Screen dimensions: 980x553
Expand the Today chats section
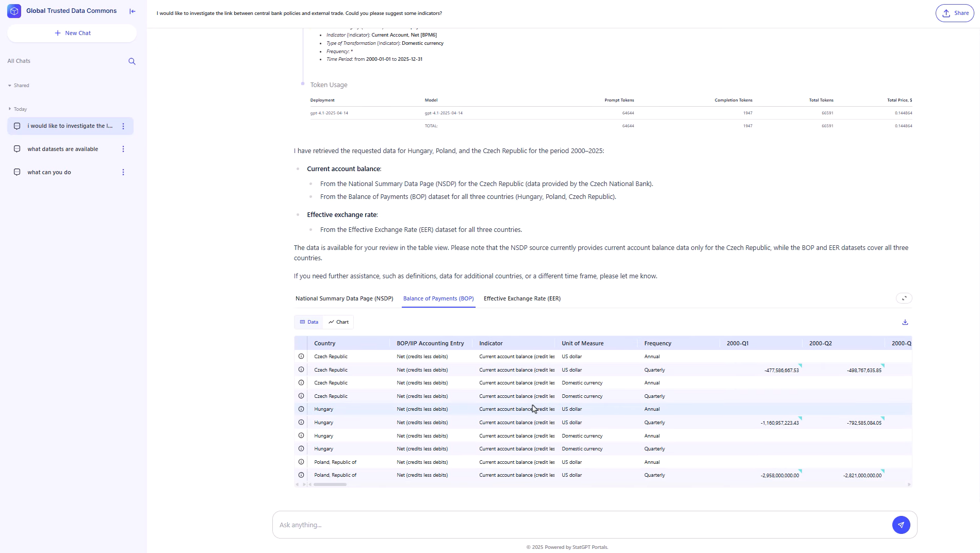tap(10, 109)
